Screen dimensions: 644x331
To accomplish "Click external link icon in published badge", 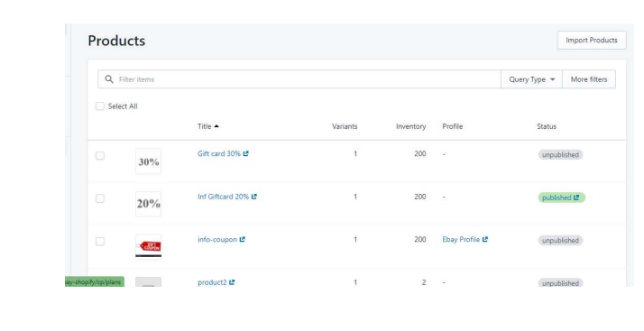I will [576, 198].
